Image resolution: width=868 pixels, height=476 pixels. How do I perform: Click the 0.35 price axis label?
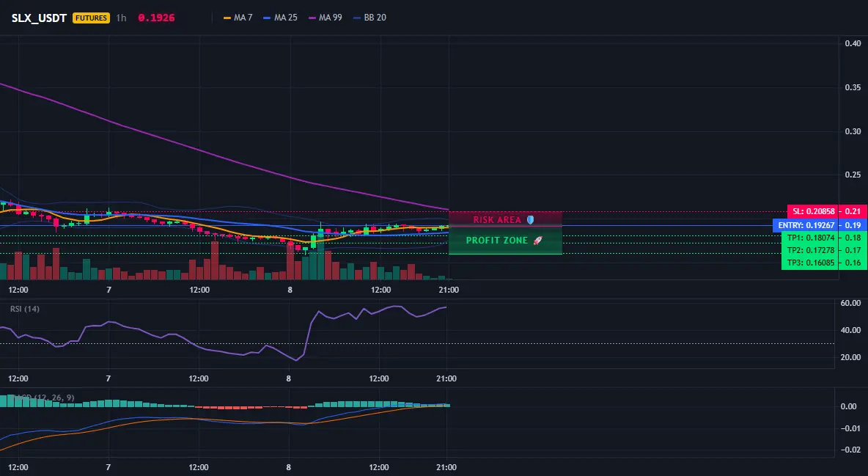click(853, 87)
